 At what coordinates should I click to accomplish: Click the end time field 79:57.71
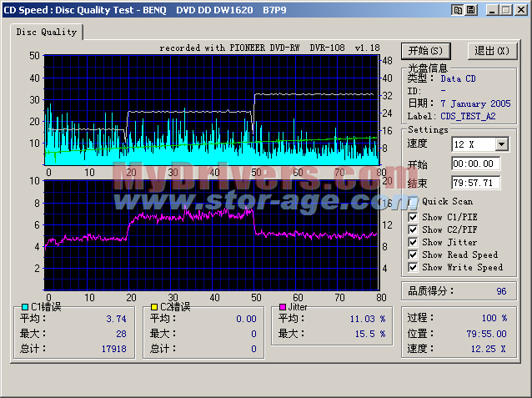pos(475,183)
